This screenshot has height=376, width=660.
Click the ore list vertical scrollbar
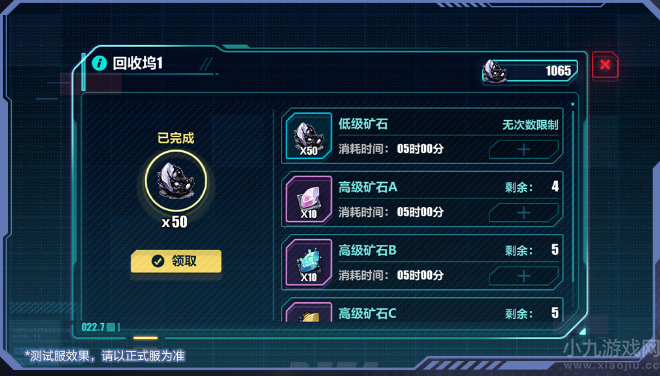[x=572, y=194]
